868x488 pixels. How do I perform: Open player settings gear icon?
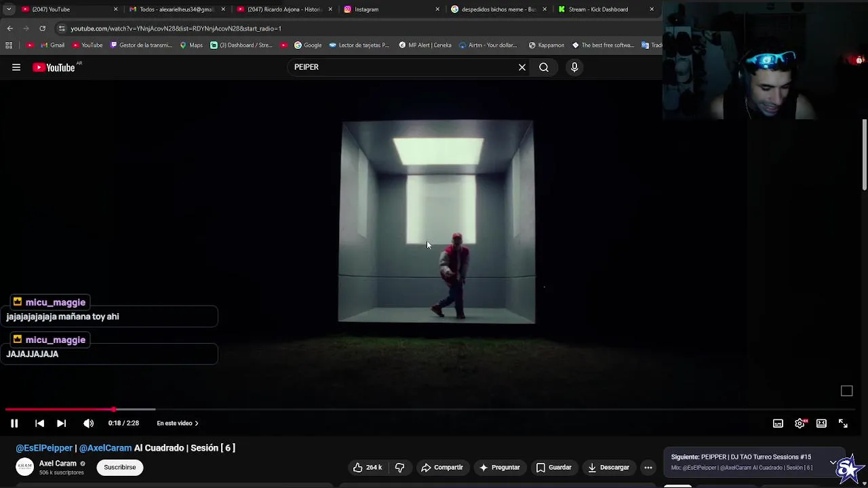click(x=800, y=423)
